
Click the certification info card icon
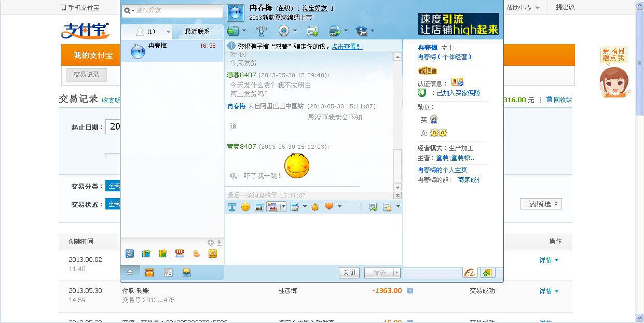(x=457, y=82)
